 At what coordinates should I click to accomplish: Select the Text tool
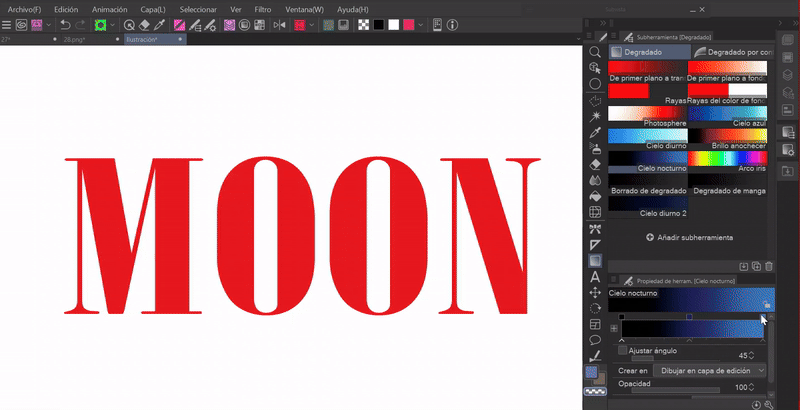point(595,277)
